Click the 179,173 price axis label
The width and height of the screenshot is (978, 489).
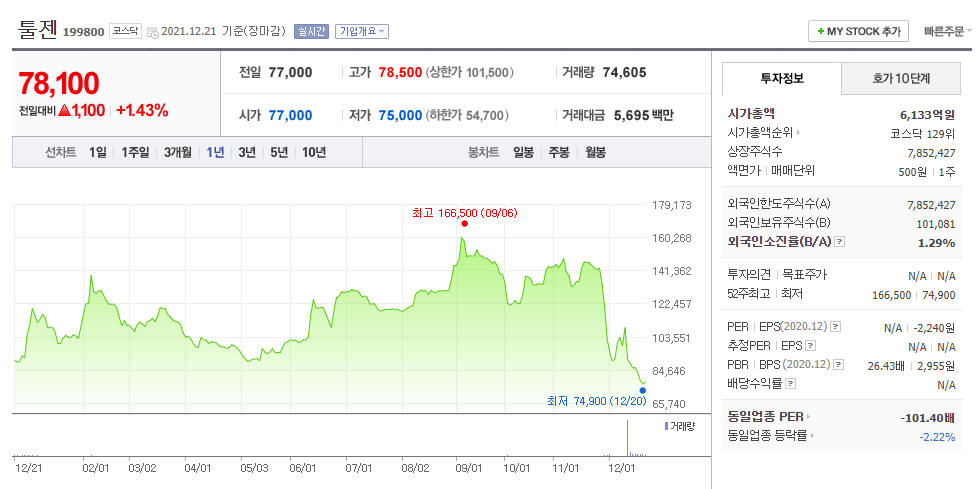[x=672, y=205]
